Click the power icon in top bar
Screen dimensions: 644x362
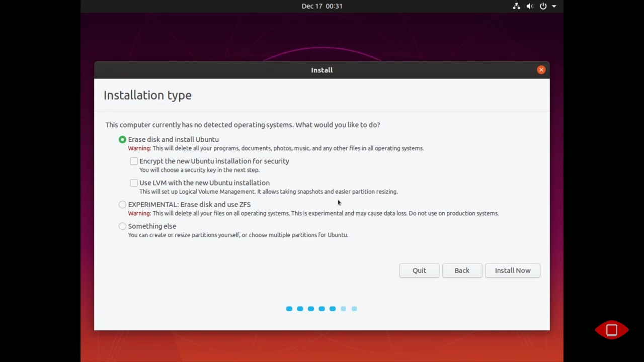[543, 6]
